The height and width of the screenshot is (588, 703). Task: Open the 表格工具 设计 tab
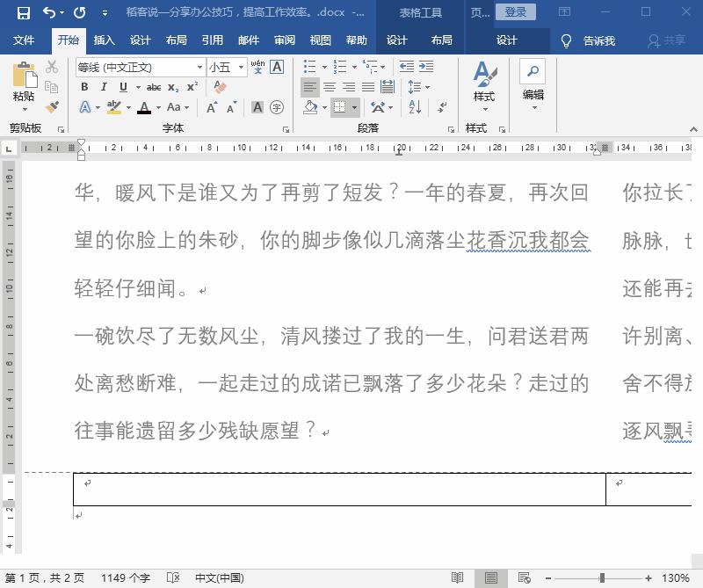pyautogui.click(x=396, y=40)
